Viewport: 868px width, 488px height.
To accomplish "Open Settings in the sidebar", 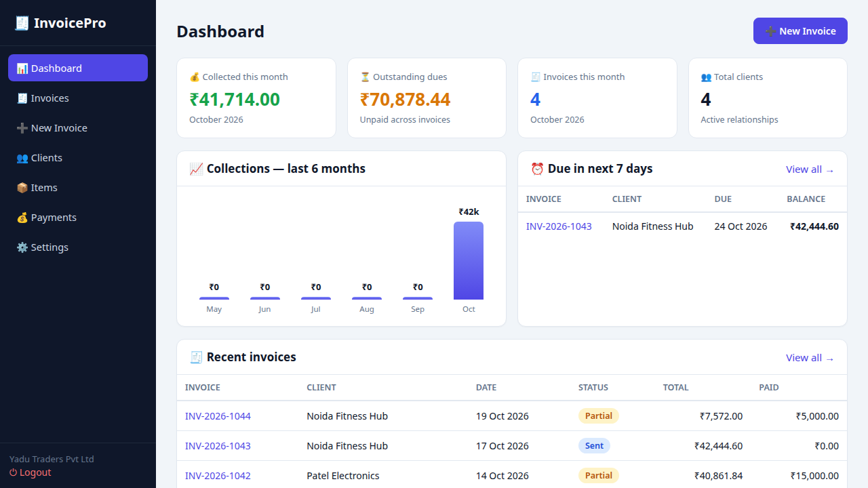I will tap(78, 247).
